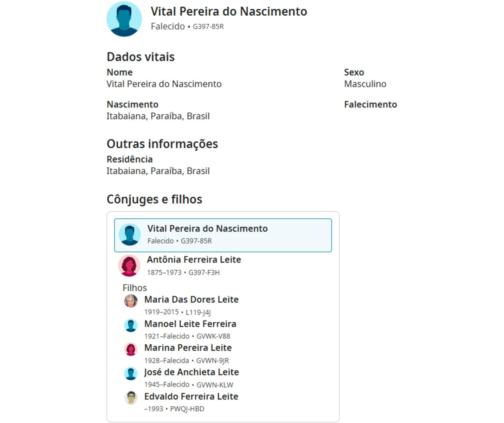Image resolution: width=504 pixels, height=423 pixels.
Task: Click Manoel Leite Ferreira's avatar icon
Action: click(x=131, y=325)
